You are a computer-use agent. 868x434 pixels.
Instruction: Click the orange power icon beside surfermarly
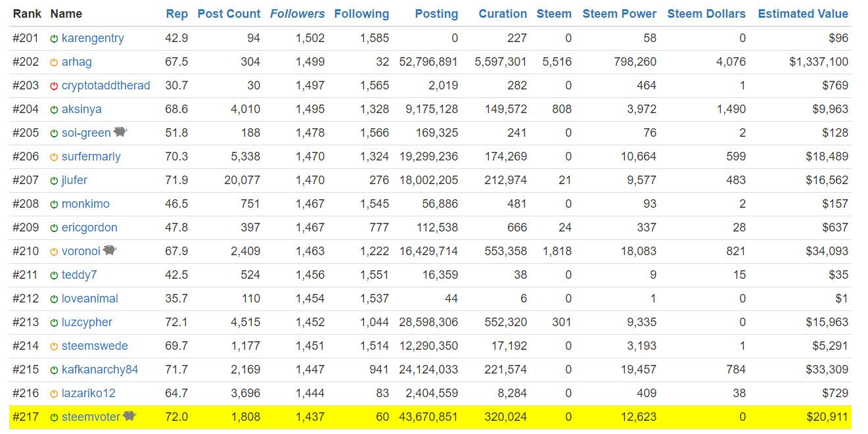tap(54, 157)
